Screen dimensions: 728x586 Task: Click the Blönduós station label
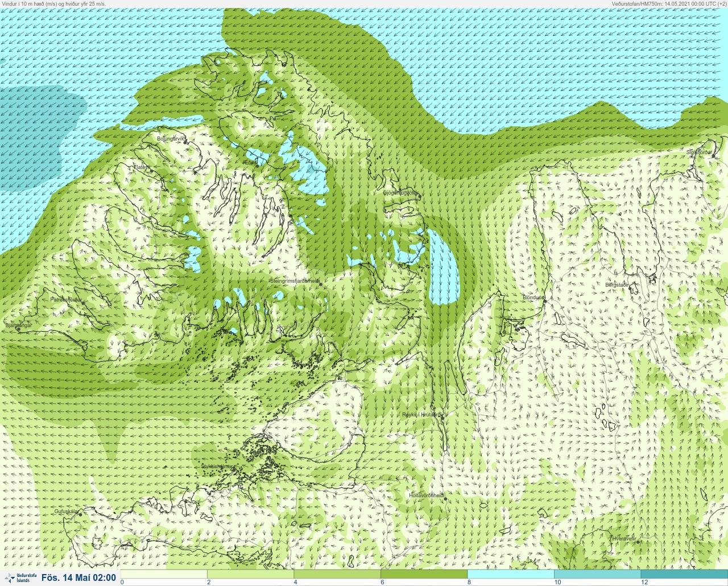[533, 298]
